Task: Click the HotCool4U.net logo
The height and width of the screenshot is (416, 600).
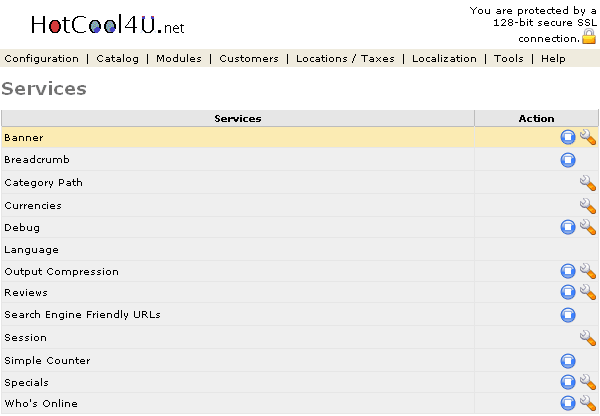Action: [x=93, y=25]
